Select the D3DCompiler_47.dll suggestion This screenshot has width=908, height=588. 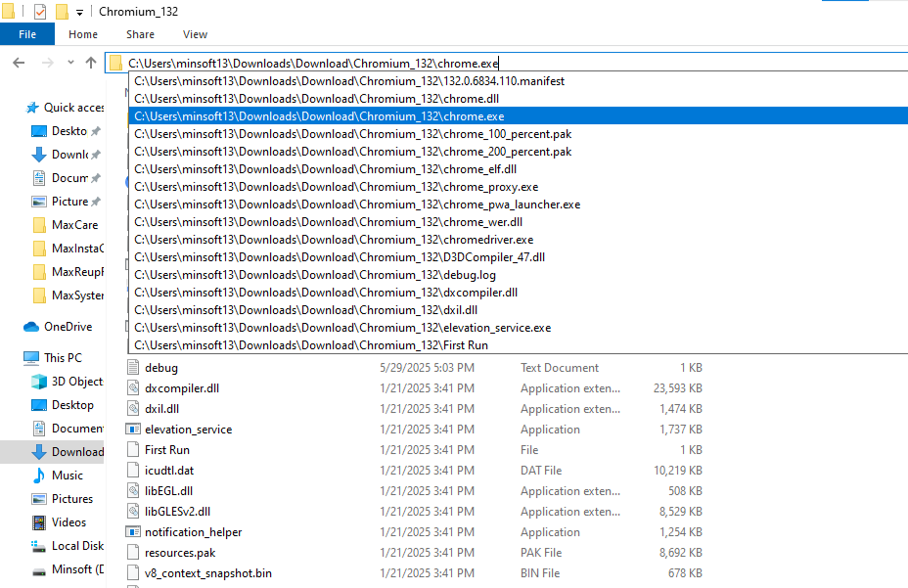(x=519, y=257)
